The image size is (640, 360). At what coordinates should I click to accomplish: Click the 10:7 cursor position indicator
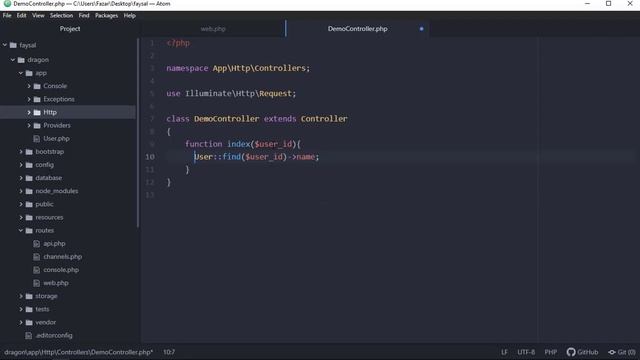coord(169,352)
